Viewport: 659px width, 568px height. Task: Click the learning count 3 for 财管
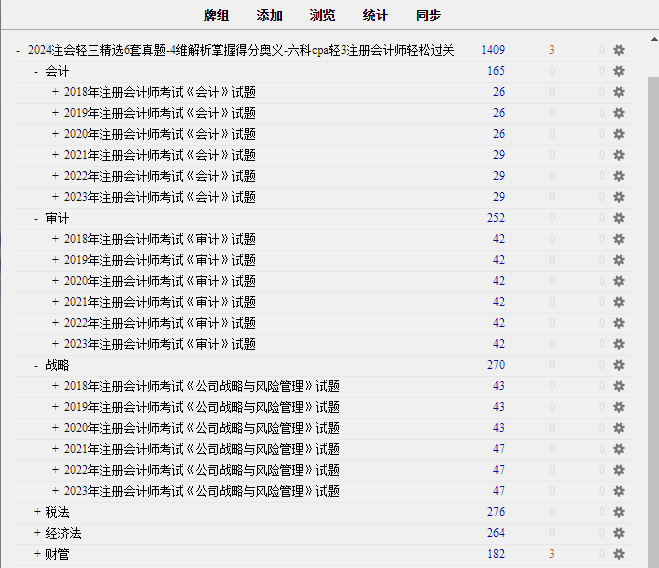551,554
